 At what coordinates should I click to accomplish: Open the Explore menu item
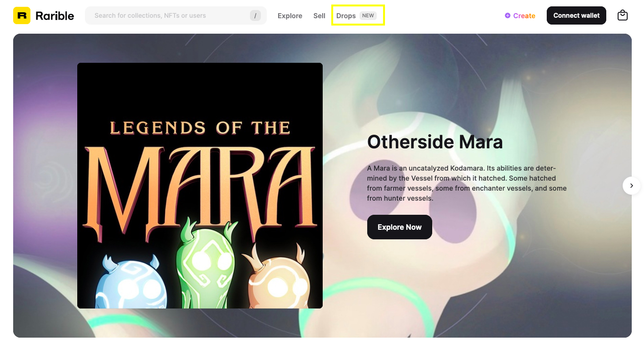(x=290, y=15)
